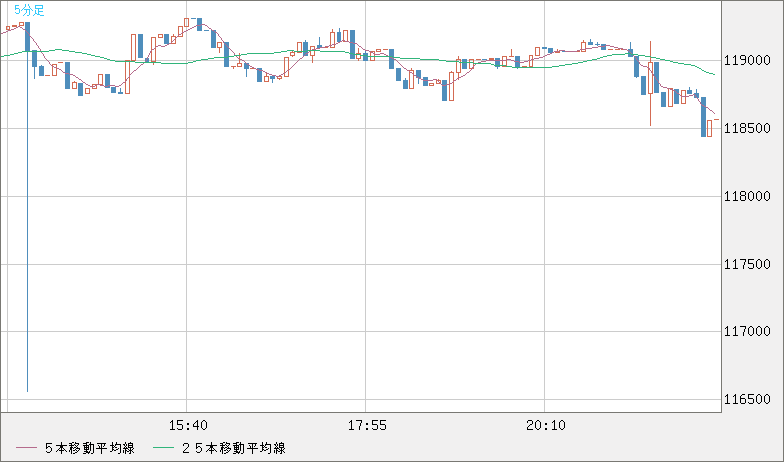
Task: Click the last red candlestick near 118500
Action: pyautogui.click(x=710, y=128)
